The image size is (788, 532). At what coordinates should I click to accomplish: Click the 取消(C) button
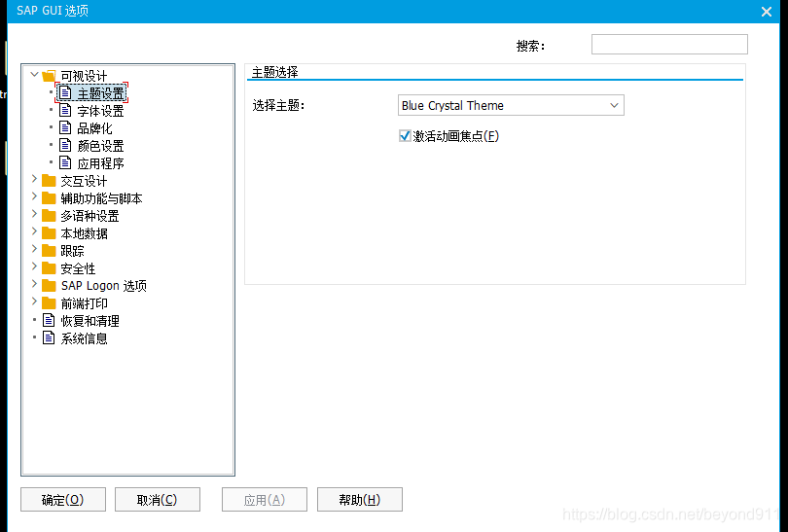(158, 499)
